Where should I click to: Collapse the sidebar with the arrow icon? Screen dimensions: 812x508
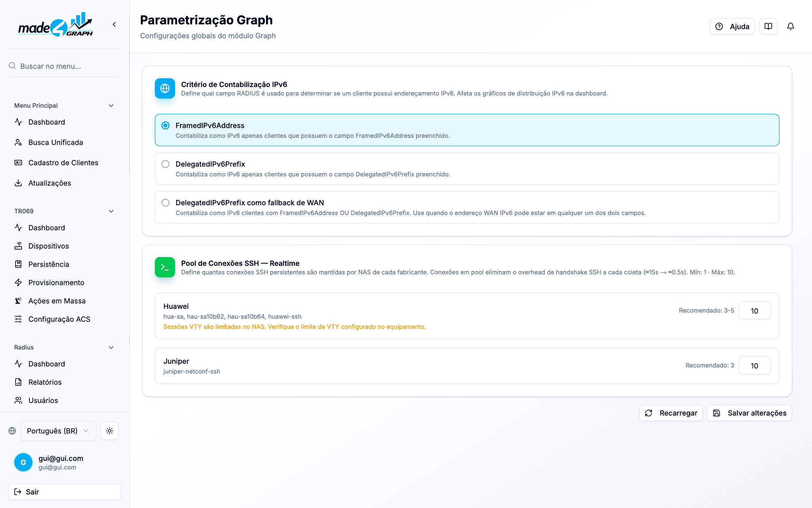point(114,24)
